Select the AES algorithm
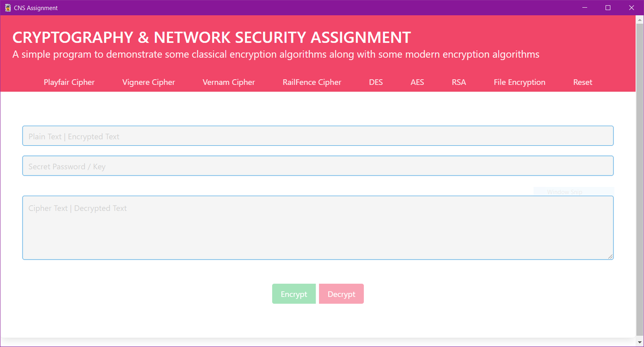The image size is (644, 347). 417,82
